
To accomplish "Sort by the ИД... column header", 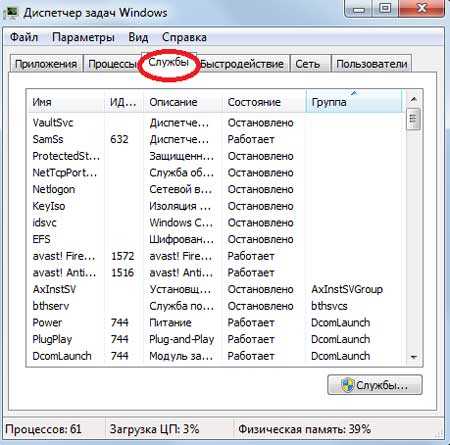I will [x=123, y=102].
